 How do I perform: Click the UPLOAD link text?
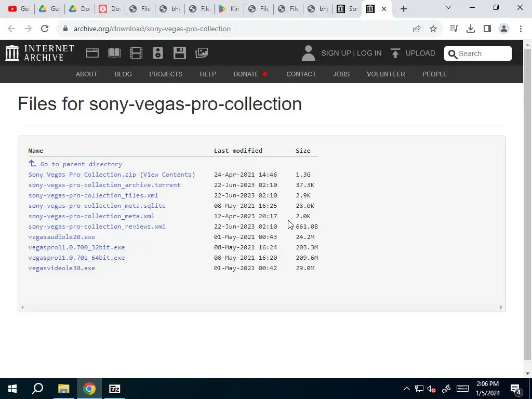click(420, 54)
